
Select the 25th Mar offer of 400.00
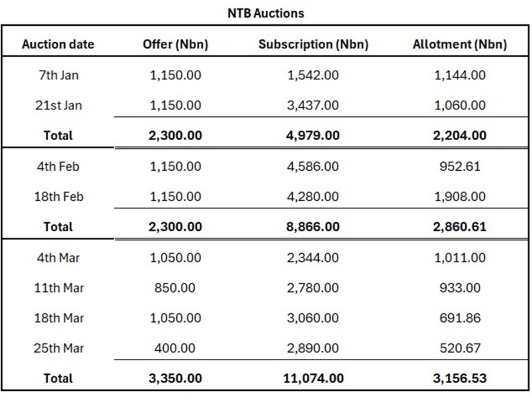(x=176, y=348)
